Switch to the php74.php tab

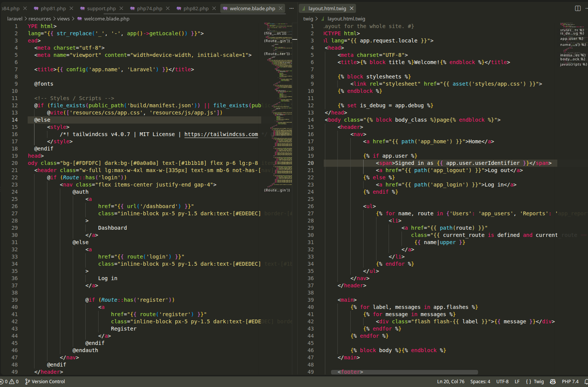click(149, 8)
